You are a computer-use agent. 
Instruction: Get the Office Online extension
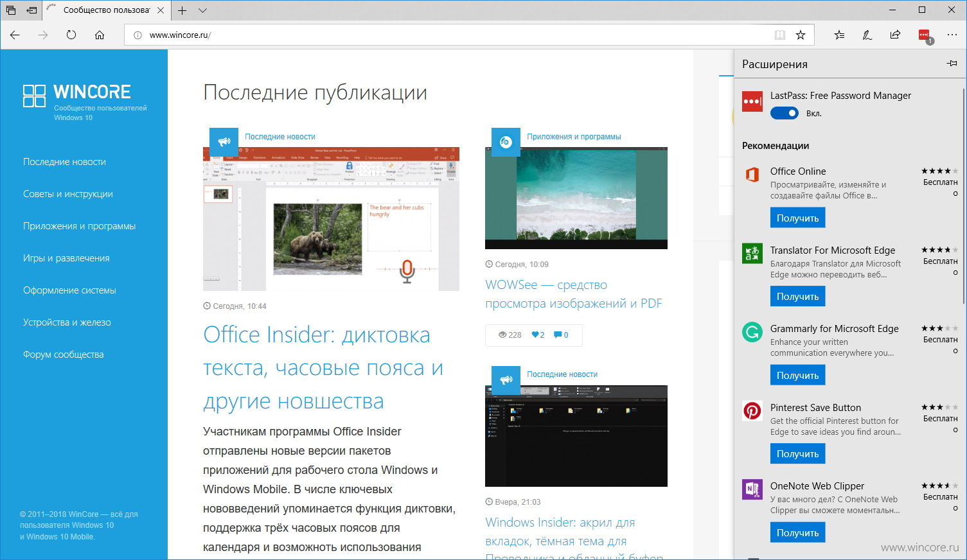pos(797,218)
